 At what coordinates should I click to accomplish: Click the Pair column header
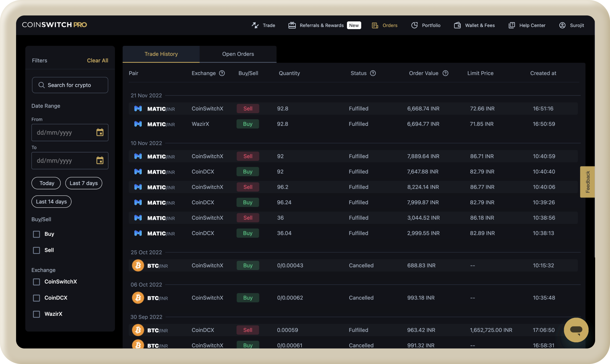134,73
